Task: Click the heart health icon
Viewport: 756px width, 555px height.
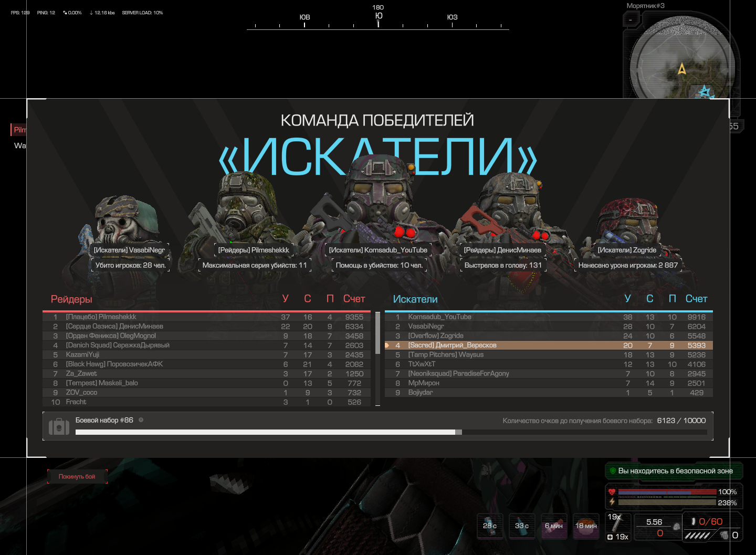Action: point(612,492)
